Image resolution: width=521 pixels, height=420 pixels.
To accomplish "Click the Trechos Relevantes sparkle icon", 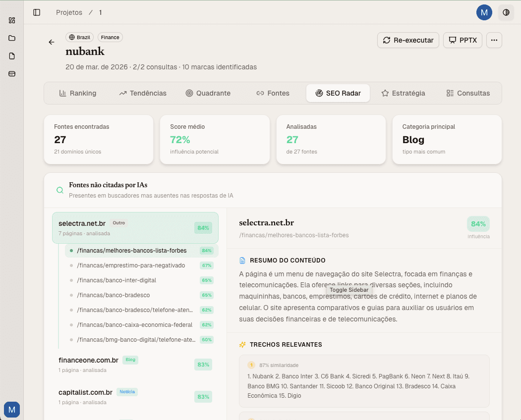I will point(242,345).
